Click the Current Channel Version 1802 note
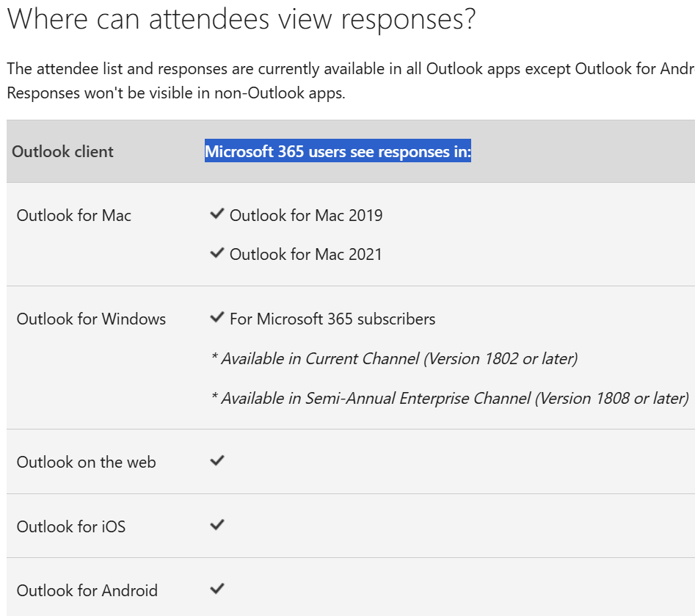This screenshot has height=616, width=695. point(395,359)
